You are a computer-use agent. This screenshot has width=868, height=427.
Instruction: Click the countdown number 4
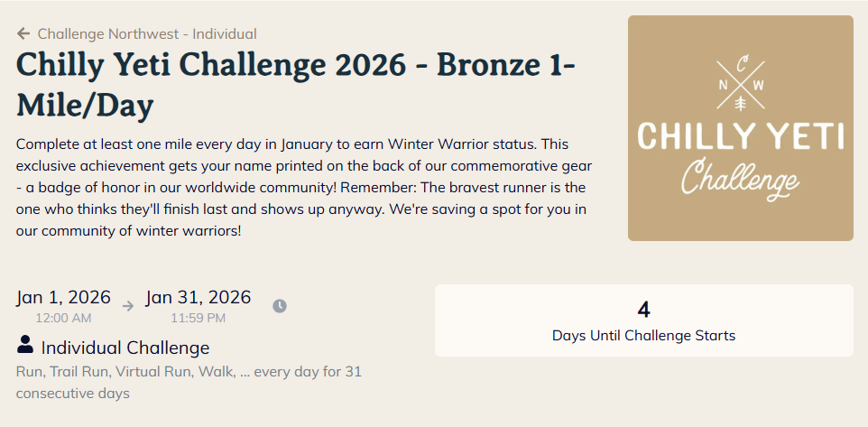coord(643,310)
